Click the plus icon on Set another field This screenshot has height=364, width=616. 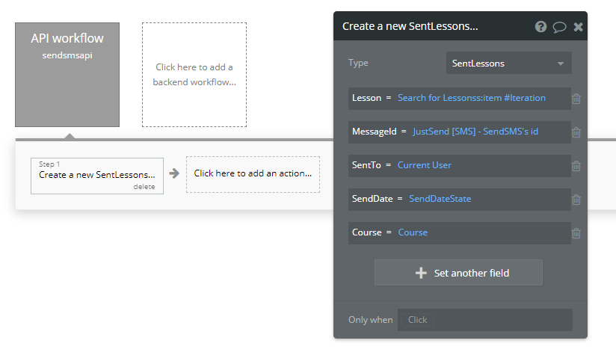(x=421, y=273)
